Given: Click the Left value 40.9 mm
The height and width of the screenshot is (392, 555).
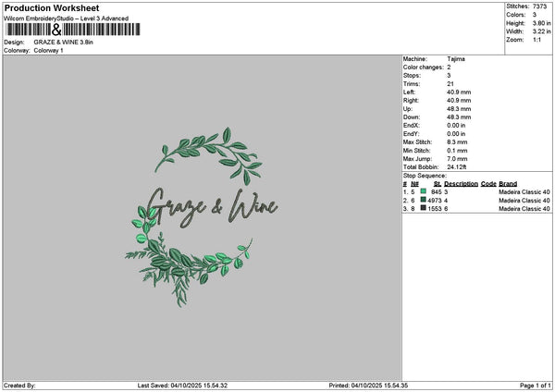Looking at the screenshot, I should [459, 92].
